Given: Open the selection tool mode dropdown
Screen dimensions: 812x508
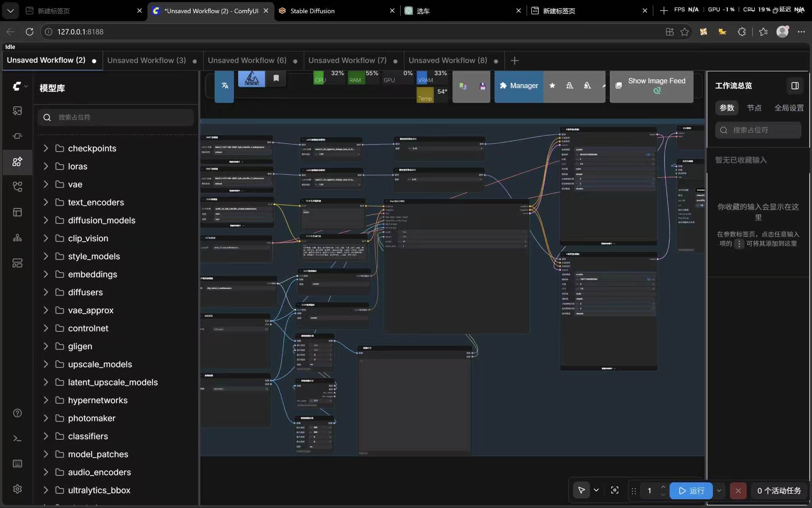Looking at the screenshot, I should click(596, 491).
